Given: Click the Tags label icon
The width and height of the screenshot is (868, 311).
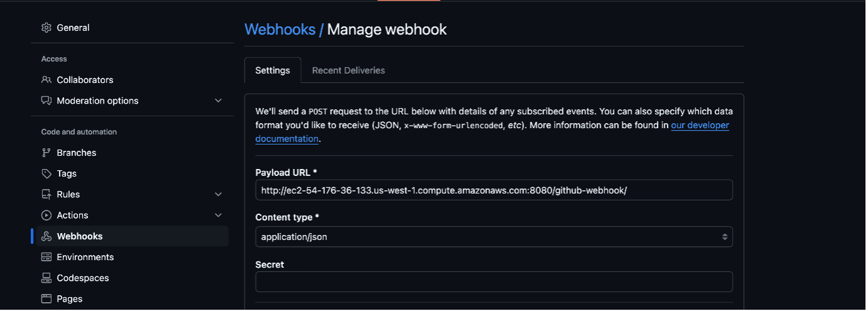Looking at the screenshot, I should [46, 173].
